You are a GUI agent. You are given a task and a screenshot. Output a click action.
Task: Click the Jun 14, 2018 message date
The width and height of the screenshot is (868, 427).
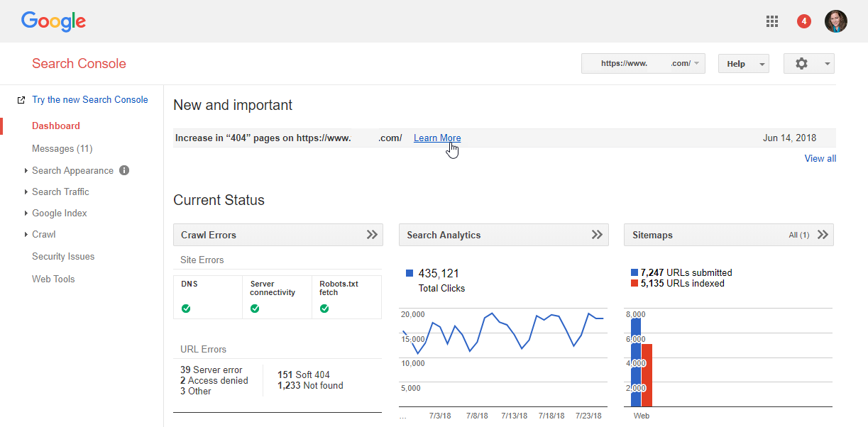pos(790,138)
